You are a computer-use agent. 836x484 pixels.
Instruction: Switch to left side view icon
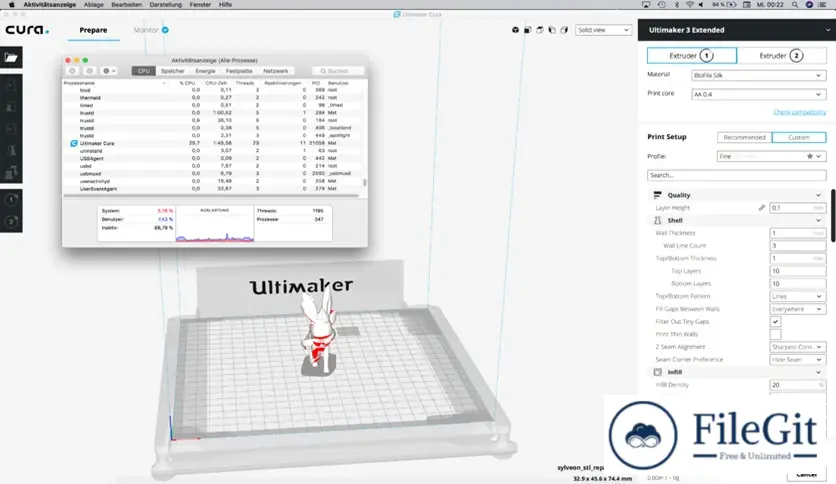click(x=552, y=30)
